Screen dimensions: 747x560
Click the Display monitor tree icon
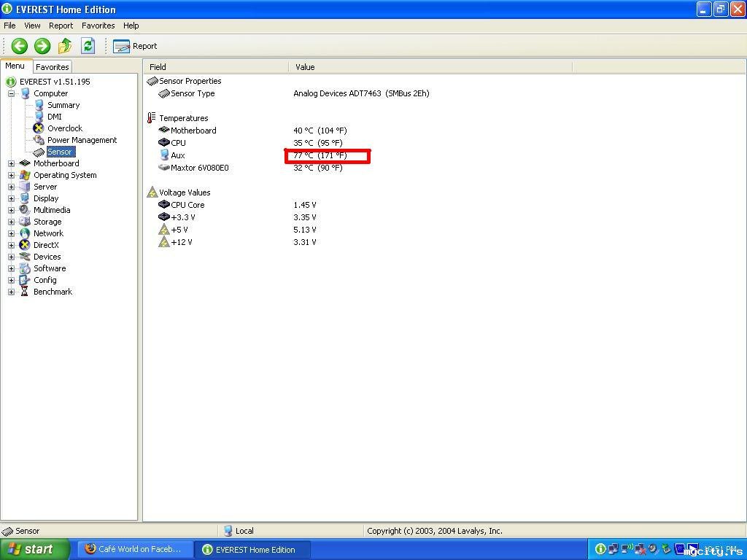click(x=25, y=198)
